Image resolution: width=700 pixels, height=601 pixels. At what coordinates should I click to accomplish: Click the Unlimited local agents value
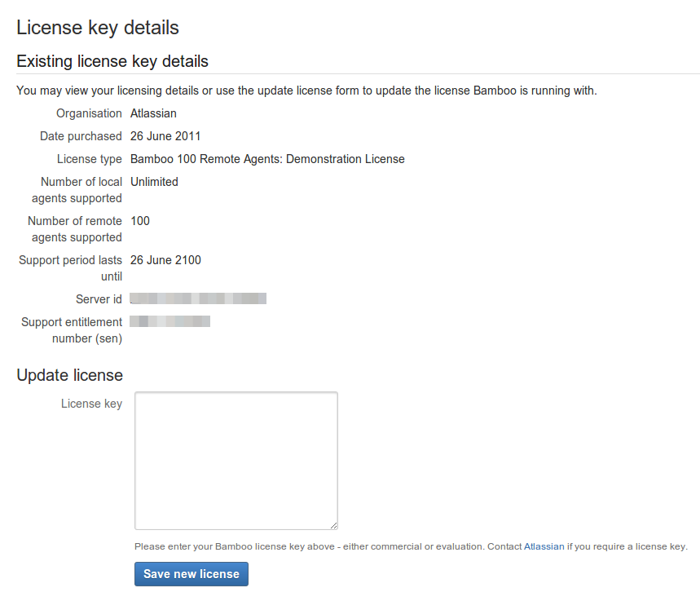[x=154, y=182]
